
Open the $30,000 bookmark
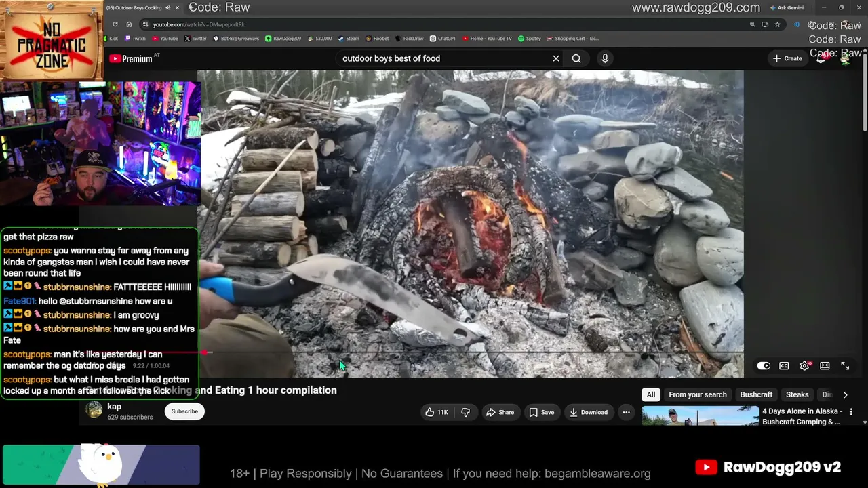(x=319, y=39)
